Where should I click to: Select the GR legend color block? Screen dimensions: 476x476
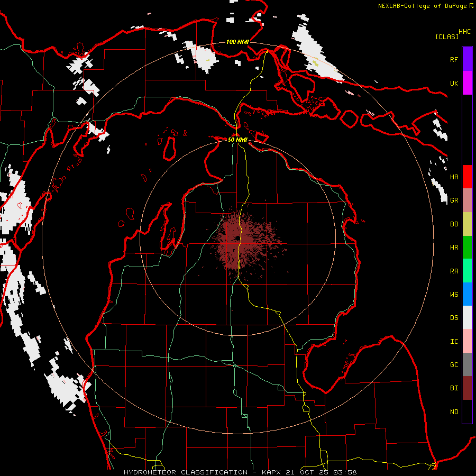tap(467, 200)
